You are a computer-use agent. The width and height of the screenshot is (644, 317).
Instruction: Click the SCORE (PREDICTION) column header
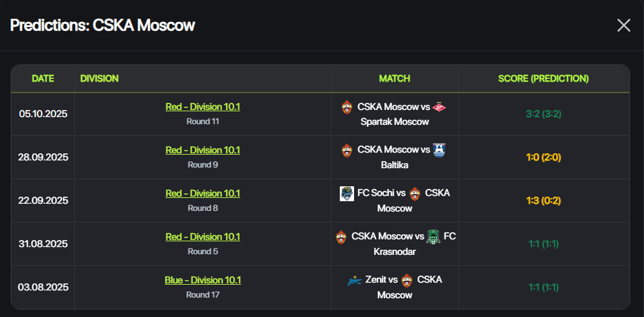[543, 79]
